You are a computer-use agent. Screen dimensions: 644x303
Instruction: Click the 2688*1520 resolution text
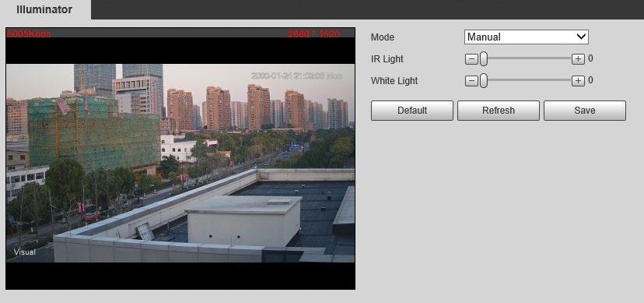click(x=313, y=33)
